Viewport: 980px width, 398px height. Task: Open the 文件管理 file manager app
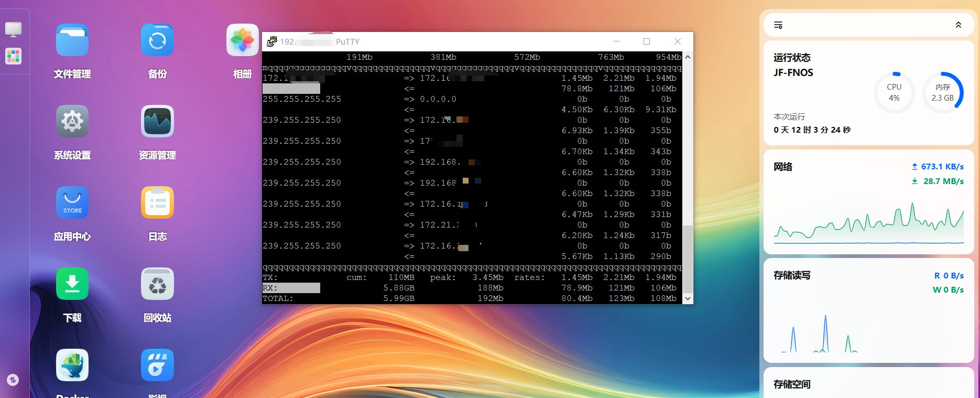pos(72,40)
